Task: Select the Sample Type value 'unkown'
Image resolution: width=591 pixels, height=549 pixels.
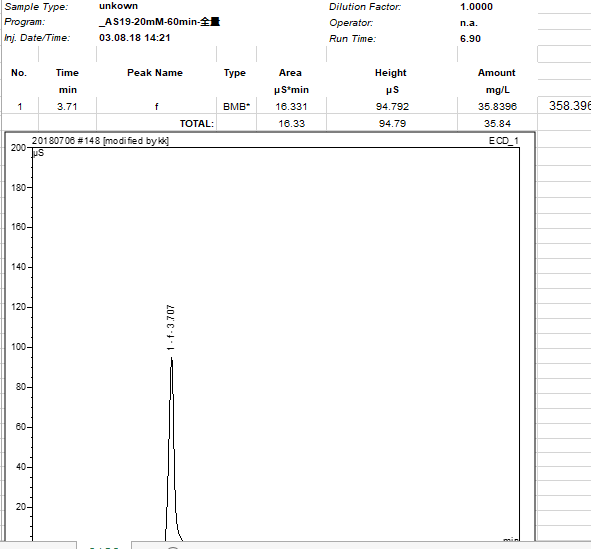Action: pos(118,6)
